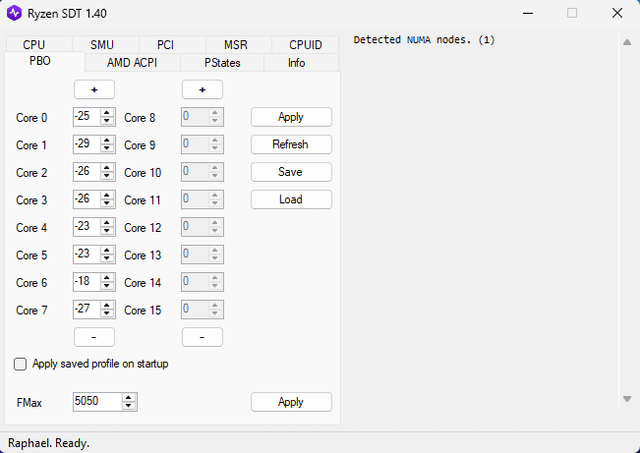Click the plus button above Core 0 column

click(94, 89)
